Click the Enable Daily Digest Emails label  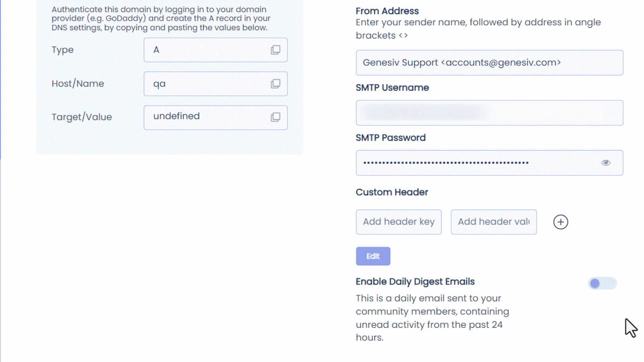[x=415, y=282]
